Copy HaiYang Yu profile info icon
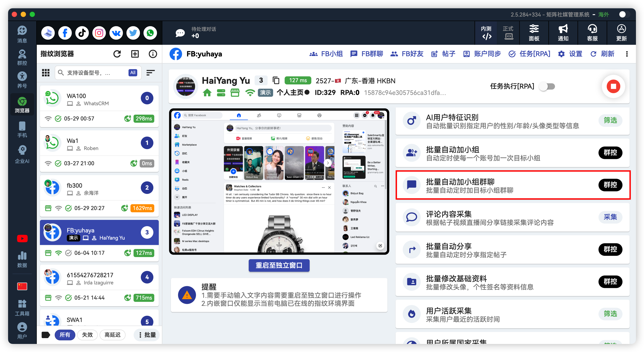Image resolution: width=644 pixels, height=352 pixels. coord(276,80)
